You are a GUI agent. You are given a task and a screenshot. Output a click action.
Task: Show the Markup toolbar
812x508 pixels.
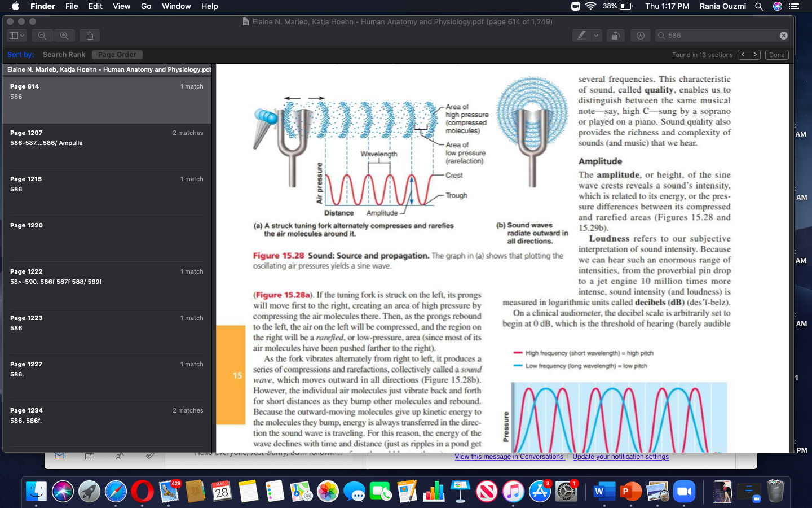[x=641, y=36]
